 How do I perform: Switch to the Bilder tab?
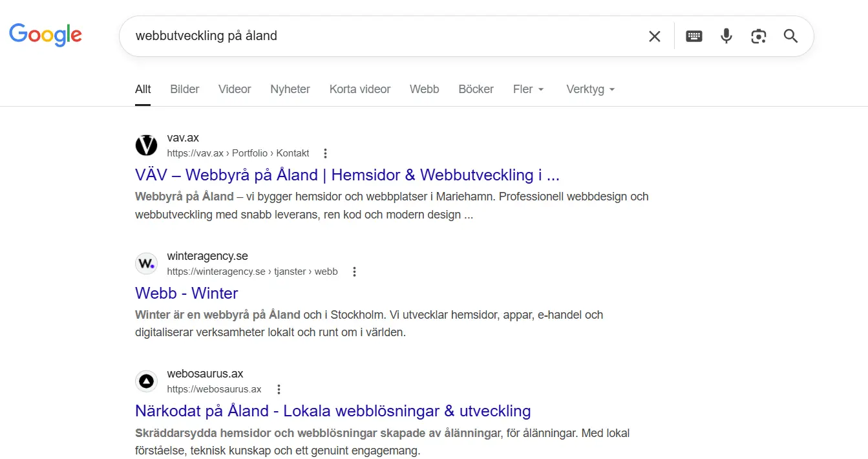(x=184, y=89)
